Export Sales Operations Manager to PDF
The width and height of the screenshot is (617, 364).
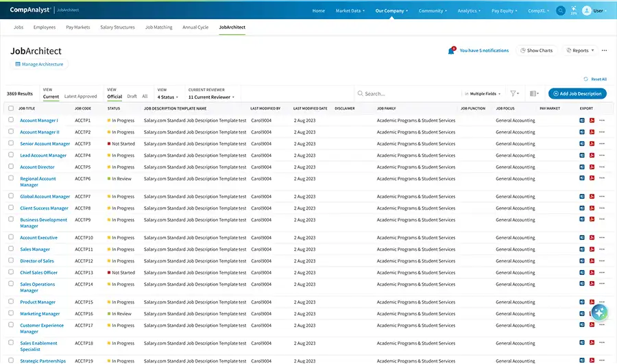tap(592, 284)
